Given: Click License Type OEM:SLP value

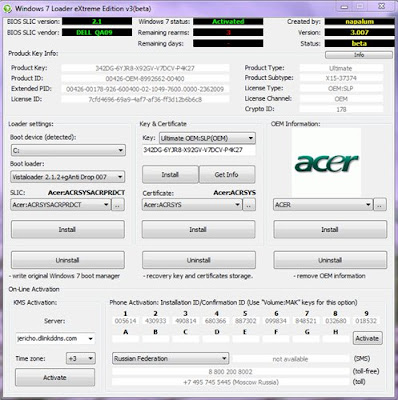Looking at the screenshot, I should coord(341,89).
